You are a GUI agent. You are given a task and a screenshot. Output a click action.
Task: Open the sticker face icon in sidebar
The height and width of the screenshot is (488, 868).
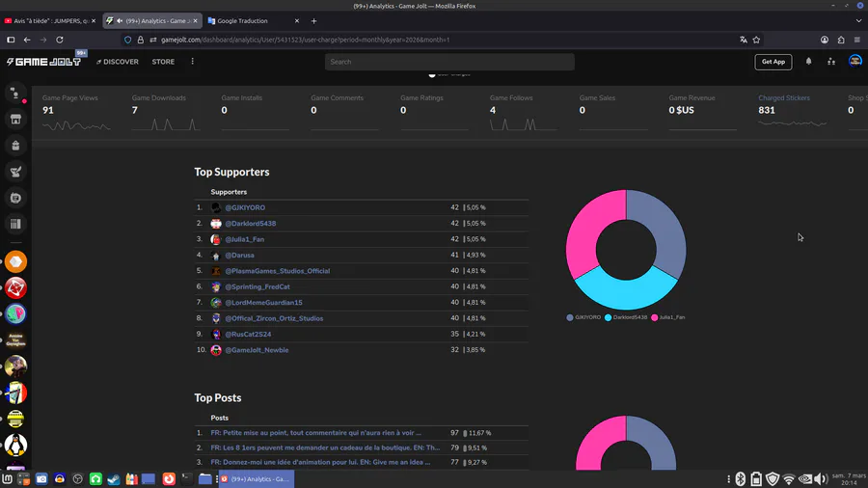coord(15,198)
